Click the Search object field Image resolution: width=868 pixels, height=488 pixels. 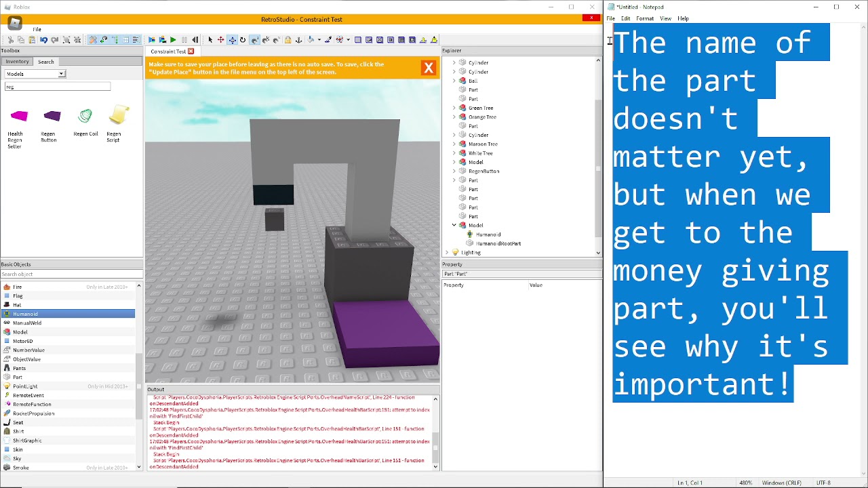point(71,274)
